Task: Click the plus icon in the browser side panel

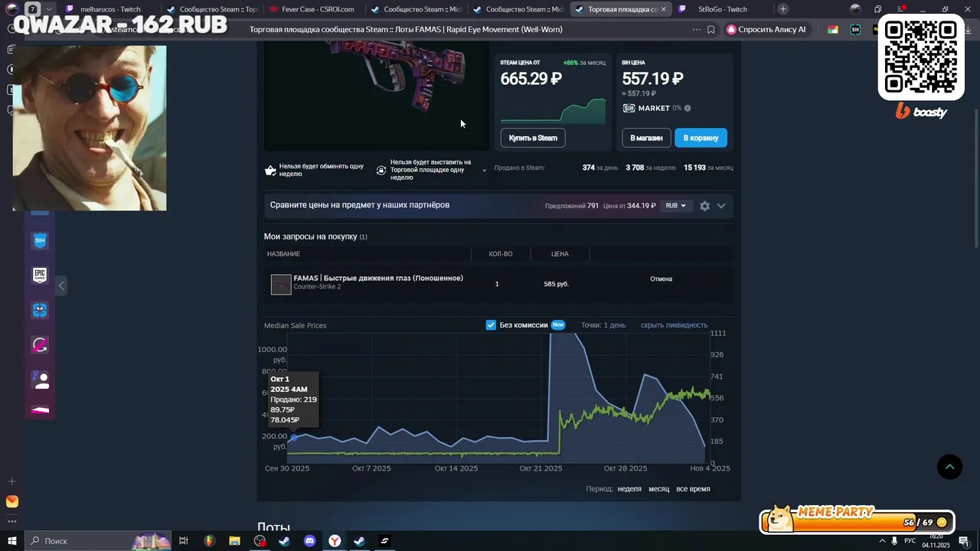Action: pos(11,481)
